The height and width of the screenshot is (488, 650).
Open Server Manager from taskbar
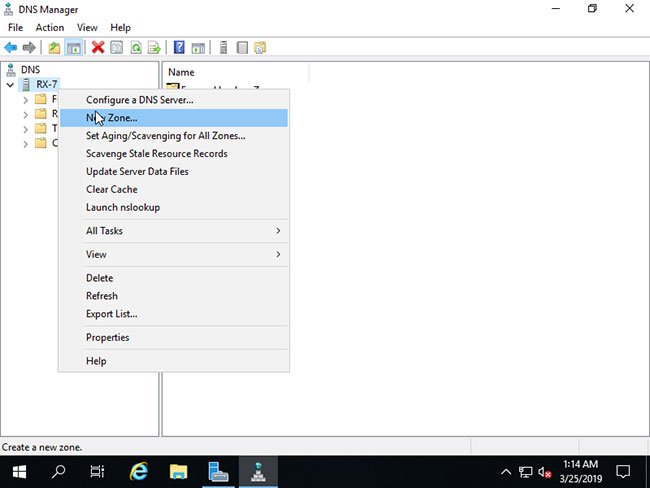218,472
